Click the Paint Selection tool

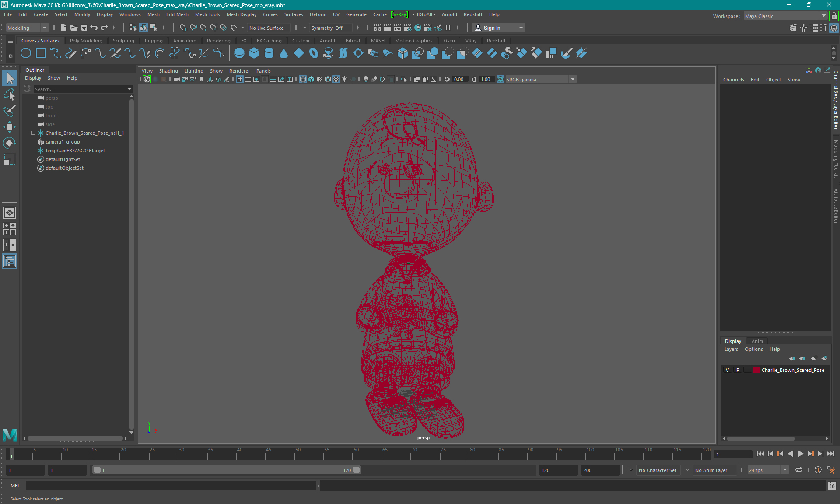click(x=9, y=111)
